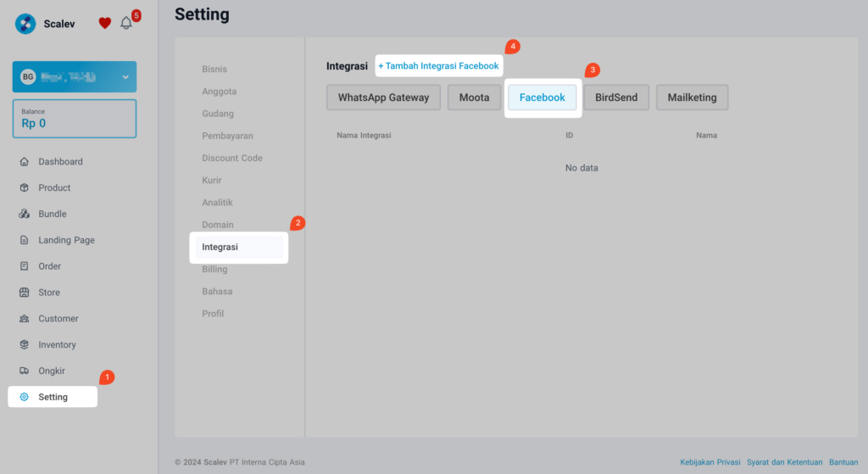Open Billing settings section
The height and width of the screenshot is (474, 868).
tap(214, 269)
